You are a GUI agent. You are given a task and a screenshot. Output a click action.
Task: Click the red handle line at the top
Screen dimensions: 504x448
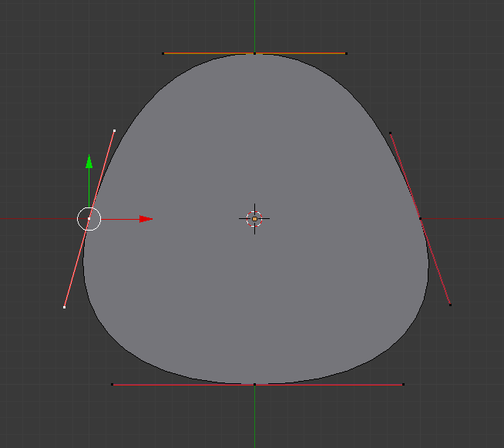click(x=301, y=53)
